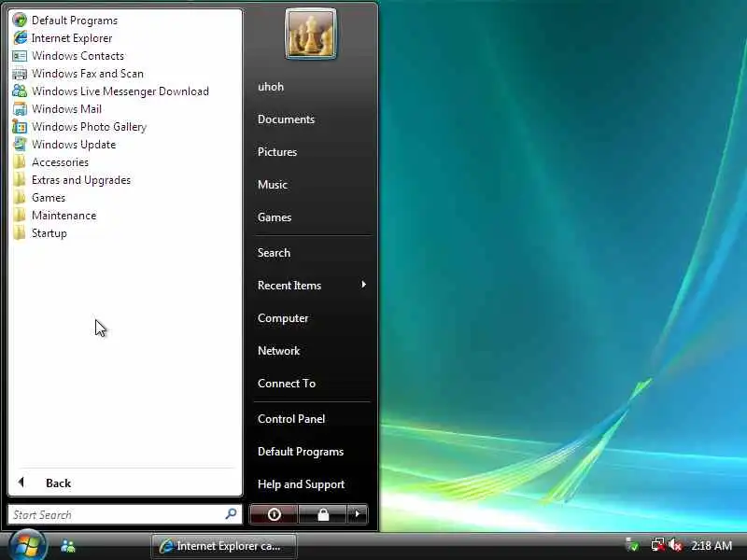Click the Windows Live Messenger Download icon

click(x=20, y=91)
